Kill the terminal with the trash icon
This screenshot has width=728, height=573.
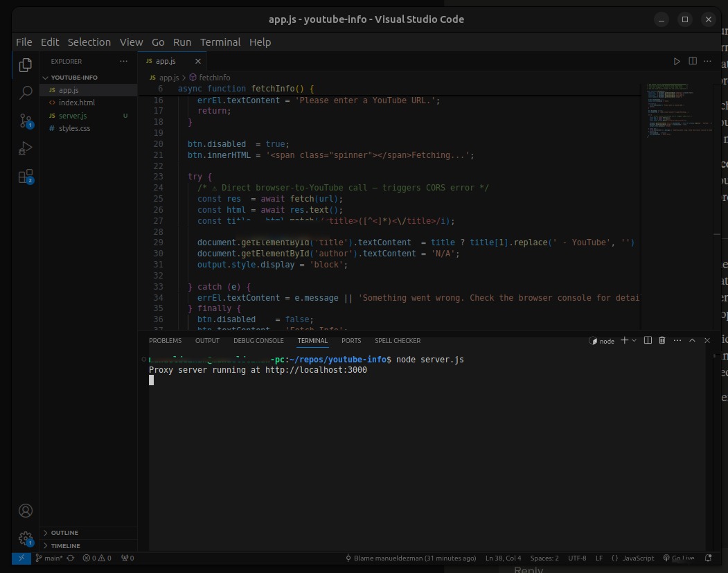click(662, 340)
